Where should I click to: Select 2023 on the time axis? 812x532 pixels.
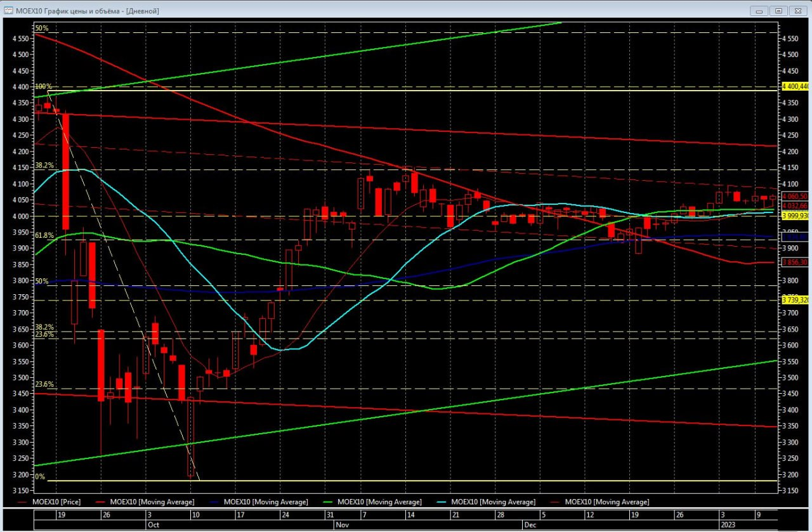coord(728,525)
